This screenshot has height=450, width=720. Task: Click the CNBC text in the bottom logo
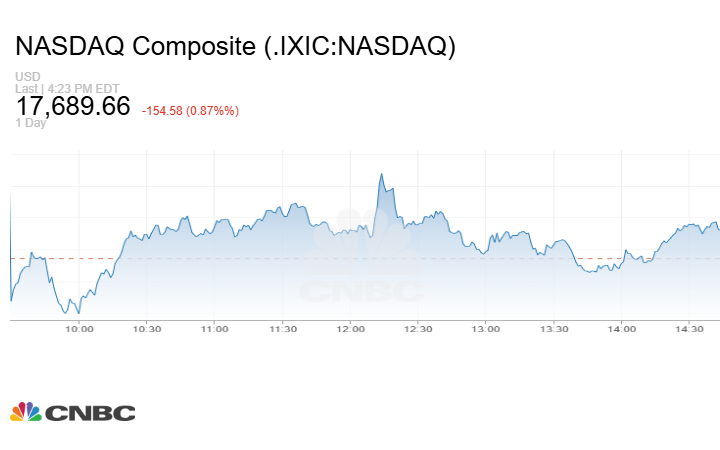tap(90, 412)
